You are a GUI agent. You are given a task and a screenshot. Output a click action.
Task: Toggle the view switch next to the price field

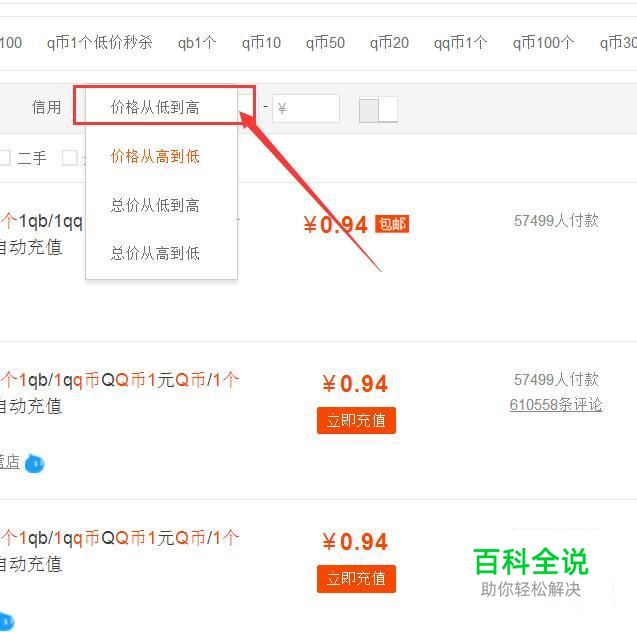[x=378, y=109]
